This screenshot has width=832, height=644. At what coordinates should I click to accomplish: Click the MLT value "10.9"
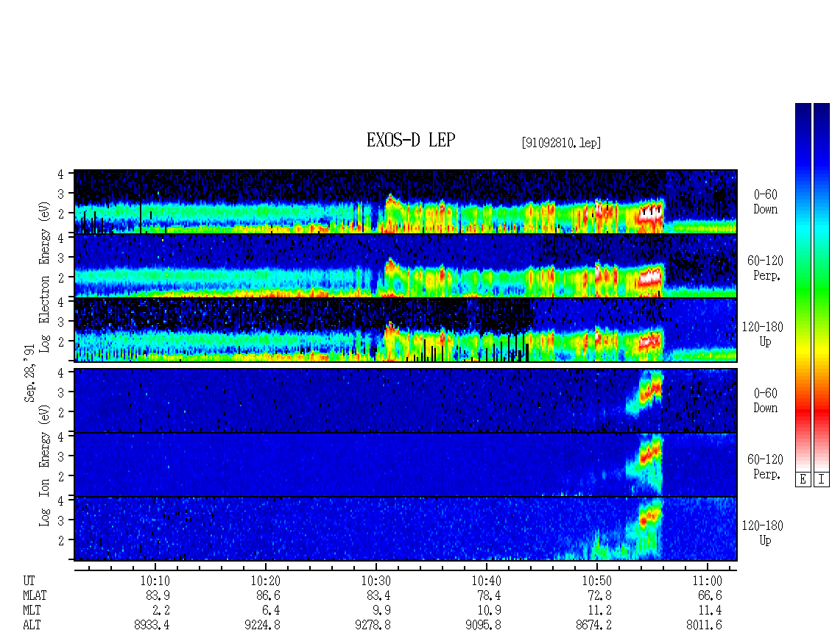coord(489,611)
